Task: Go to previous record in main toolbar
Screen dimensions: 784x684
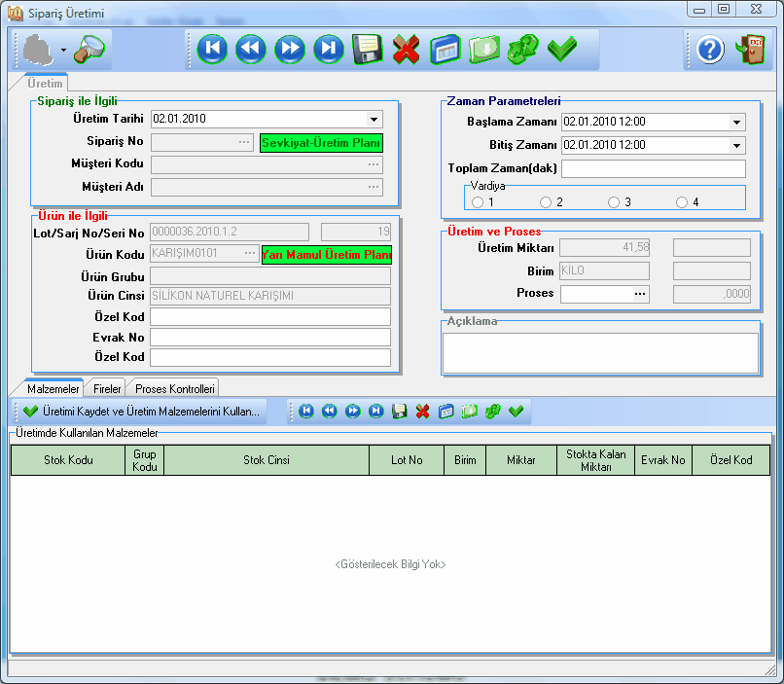Action: click(251, 49)
